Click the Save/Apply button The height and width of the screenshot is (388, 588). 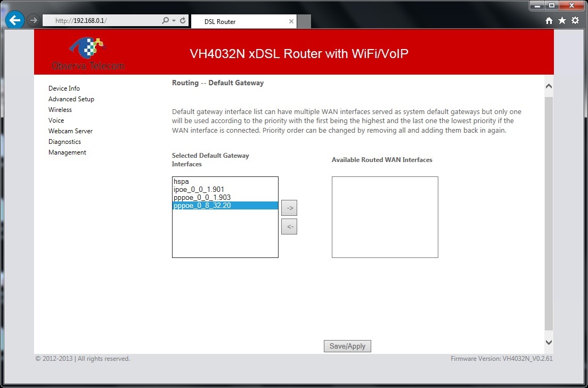click(347, 346)
